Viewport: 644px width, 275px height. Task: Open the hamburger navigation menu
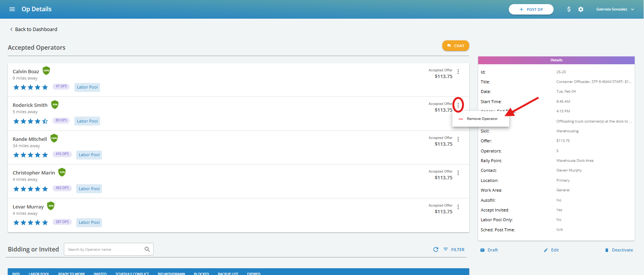12,9
